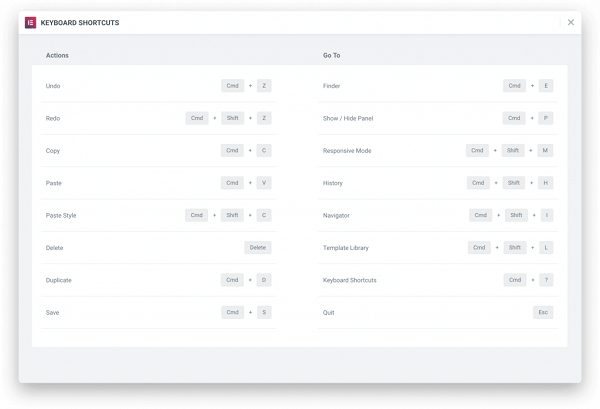Click the Cmd badge in Finder row
This screenshot has height=409, width=600.
coord(514,86)
